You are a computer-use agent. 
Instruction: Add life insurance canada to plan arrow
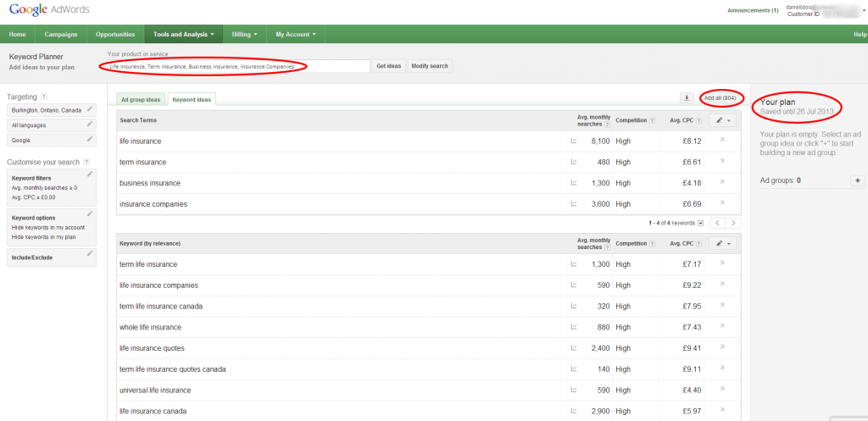(x=722, y=410)
